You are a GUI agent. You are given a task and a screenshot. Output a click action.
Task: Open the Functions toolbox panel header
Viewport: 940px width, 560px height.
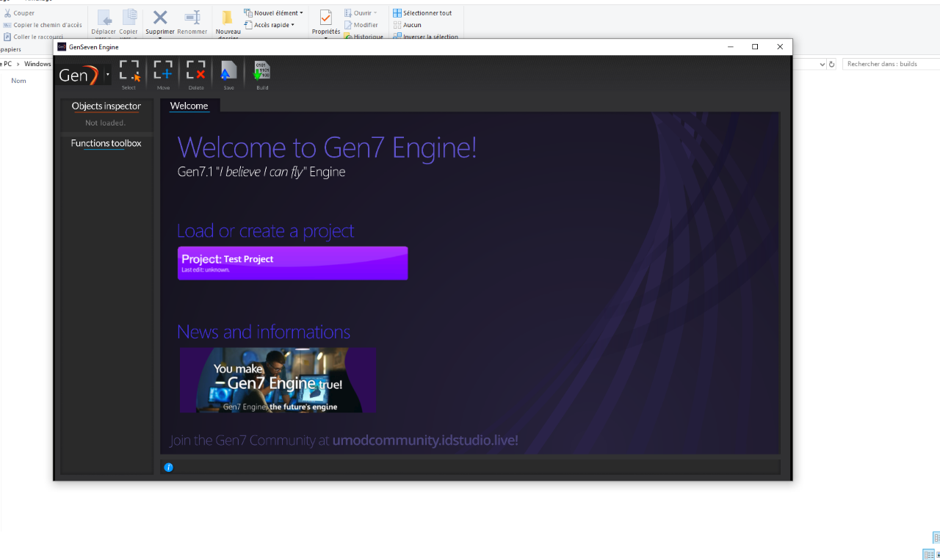click(106, 143)
